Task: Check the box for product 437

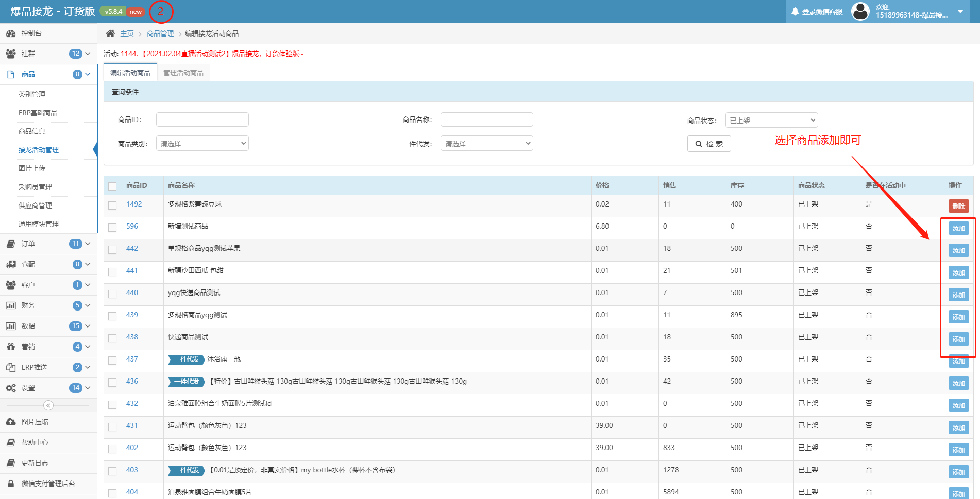Action: click(112, 360)
